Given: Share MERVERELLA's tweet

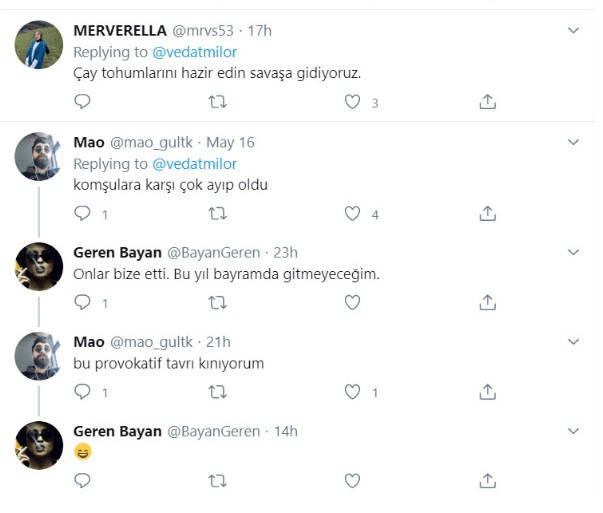Looking at the screenshot, I should click(488, 101).
